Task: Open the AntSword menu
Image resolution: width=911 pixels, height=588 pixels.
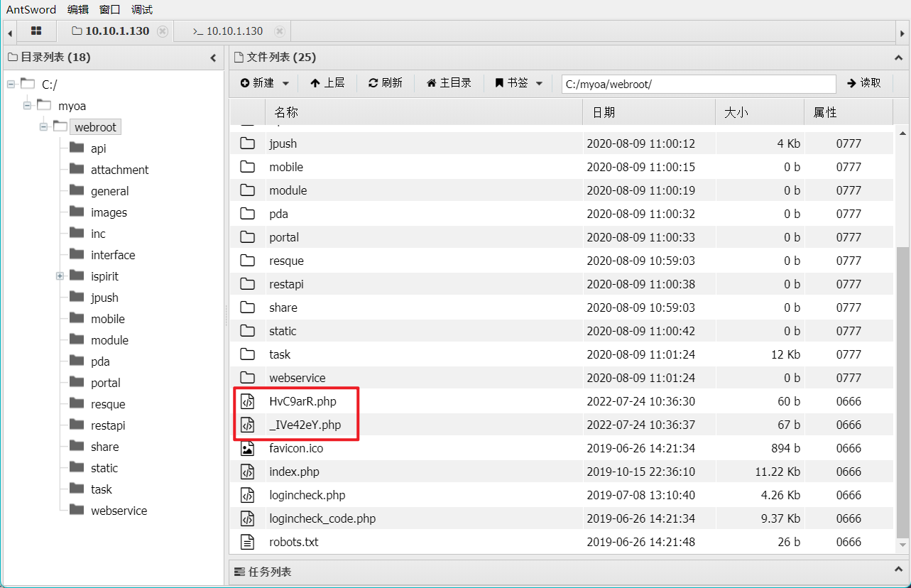Action: (31, 9)
